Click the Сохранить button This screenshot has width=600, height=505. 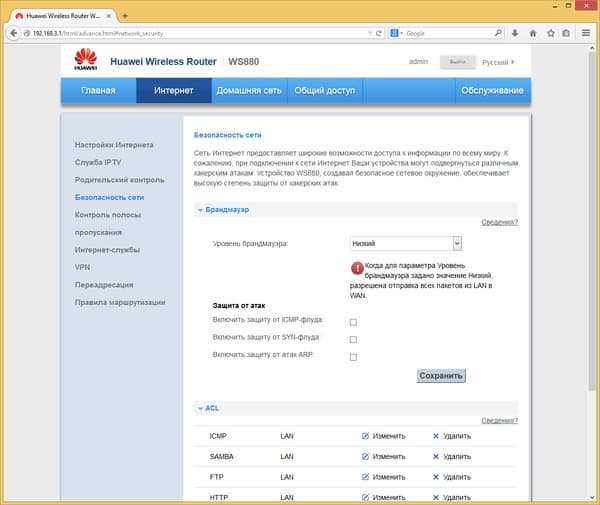click(x=441, y=376)
